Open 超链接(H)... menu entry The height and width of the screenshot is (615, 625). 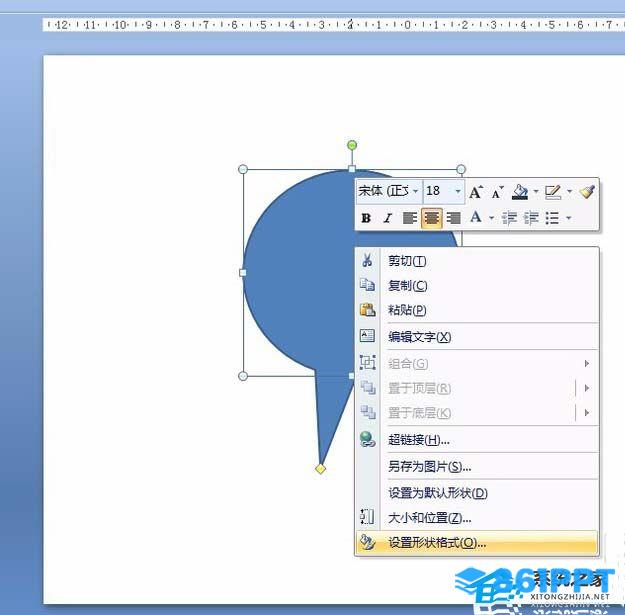[477, 440]
